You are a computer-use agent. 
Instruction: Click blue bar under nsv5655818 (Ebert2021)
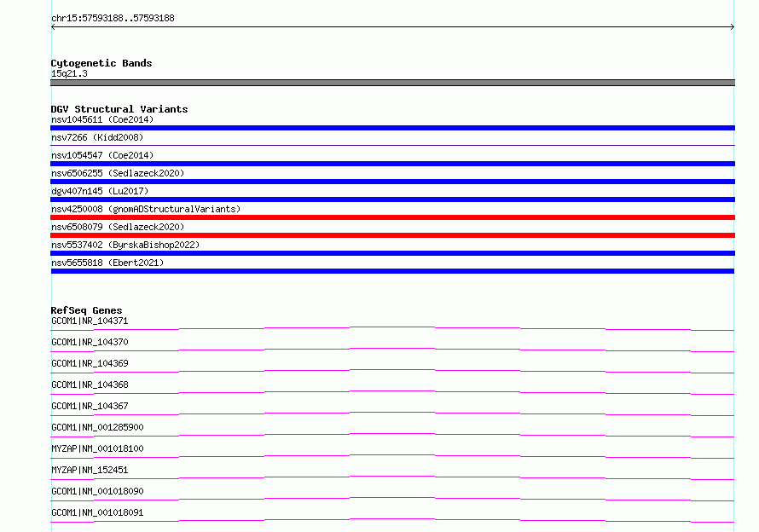392,271
